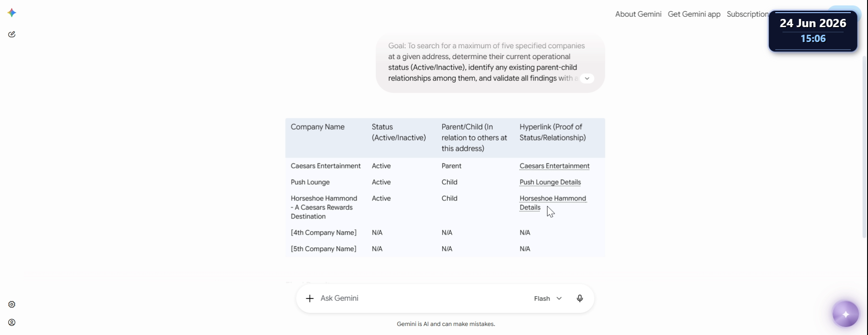Image resolution: width=868 pixels, height=335 pixels.
Task: Click the Ask Gemini input field
Action: pos(420,298)
